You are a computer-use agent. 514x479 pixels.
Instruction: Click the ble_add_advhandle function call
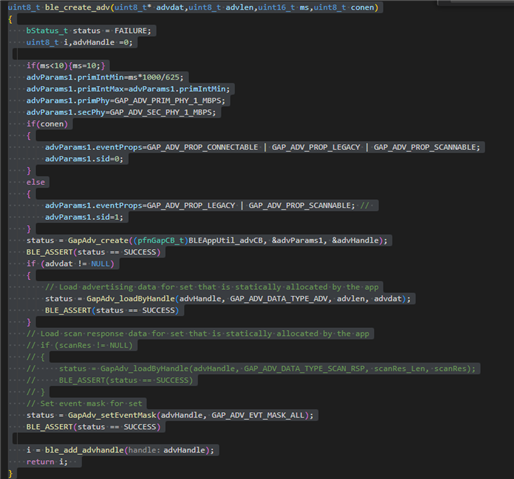[x=84, y=450]
